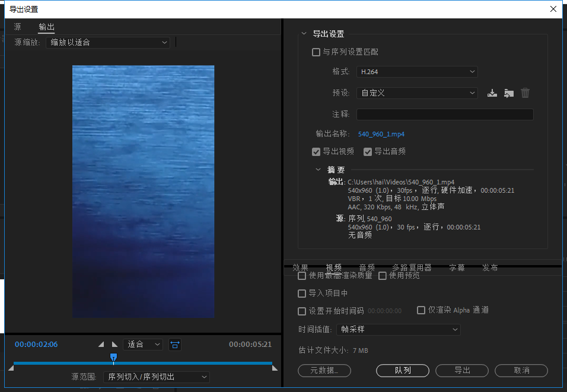Enable match sequence settings checkbox
This screenshot has width=567, height=392.
[316, 52]
